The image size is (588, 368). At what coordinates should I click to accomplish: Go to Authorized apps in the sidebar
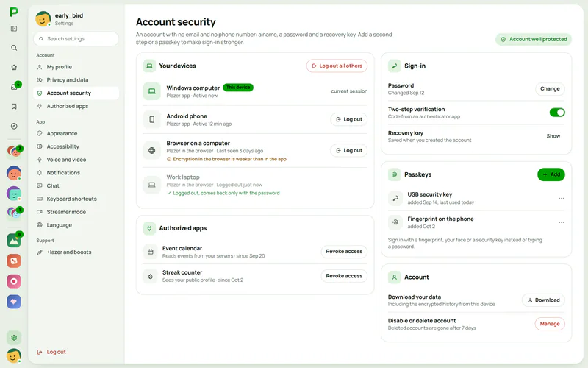(x=76, y=106)
